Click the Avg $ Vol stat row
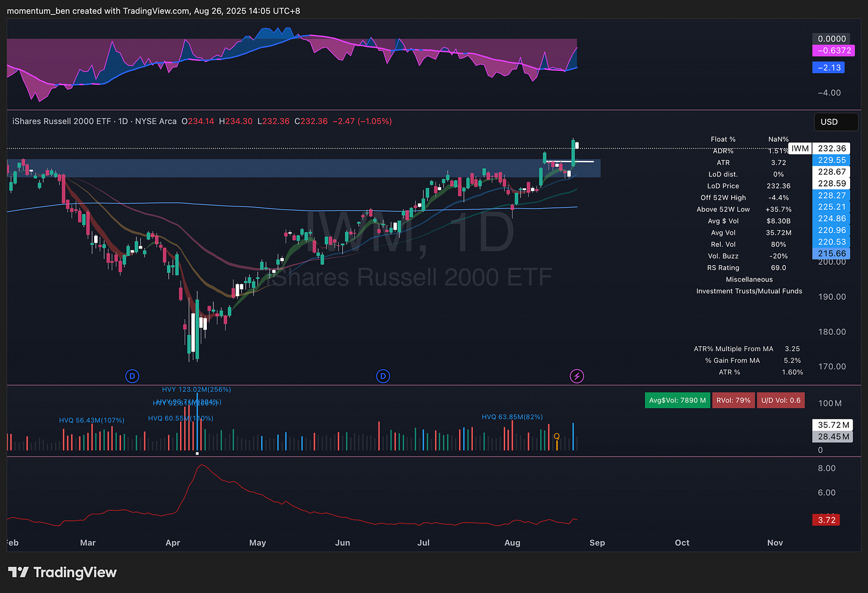Image resolution: width=868 pixels, height=593 pixels. [x=749, y=221]
